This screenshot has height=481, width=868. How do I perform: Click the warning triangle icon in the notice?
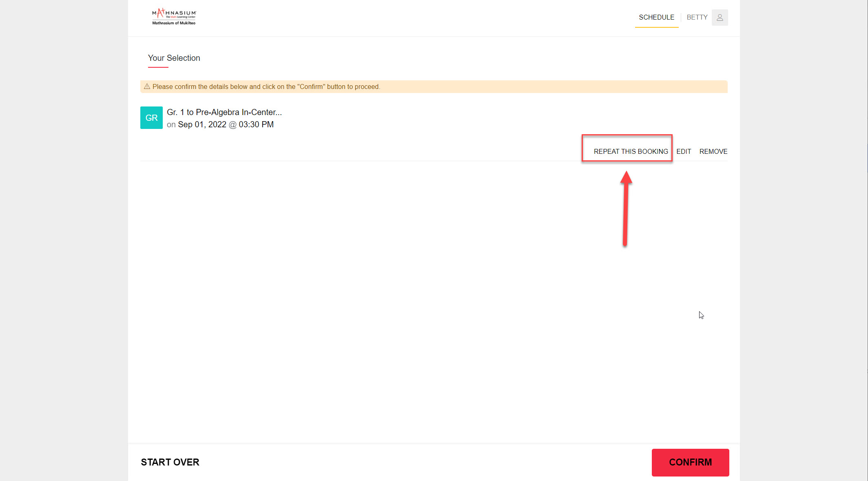[x=147, y=86]
